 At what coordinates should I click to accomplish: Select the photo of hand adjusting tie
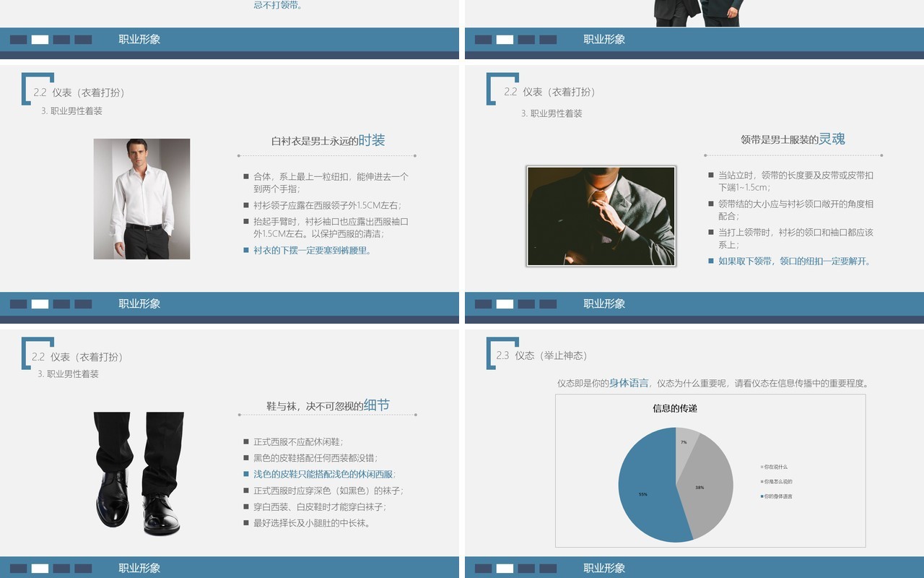click(601, 216)
